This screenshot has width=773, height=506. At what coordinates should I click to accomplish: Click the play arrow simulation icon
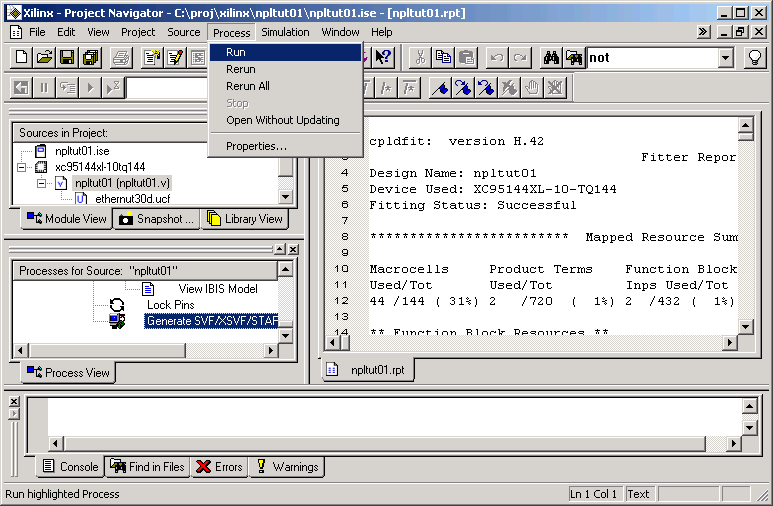click(90, 88)
